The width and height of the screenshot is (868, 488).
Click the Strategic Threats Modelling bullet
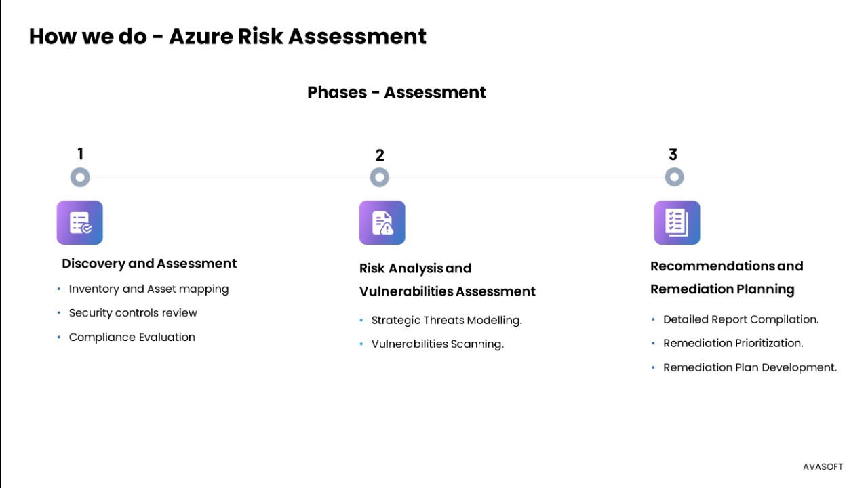point(446,321)
